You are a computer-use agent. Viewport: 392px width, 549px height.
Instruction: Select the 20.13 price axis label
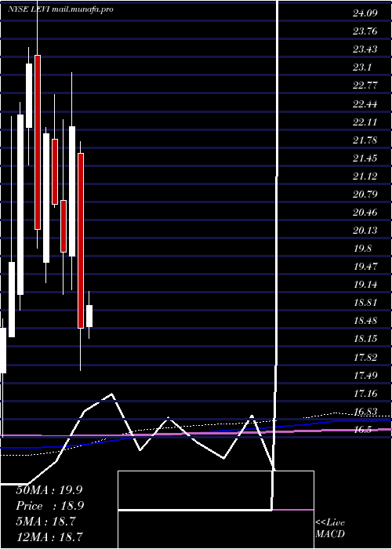(x=365, y=231)
